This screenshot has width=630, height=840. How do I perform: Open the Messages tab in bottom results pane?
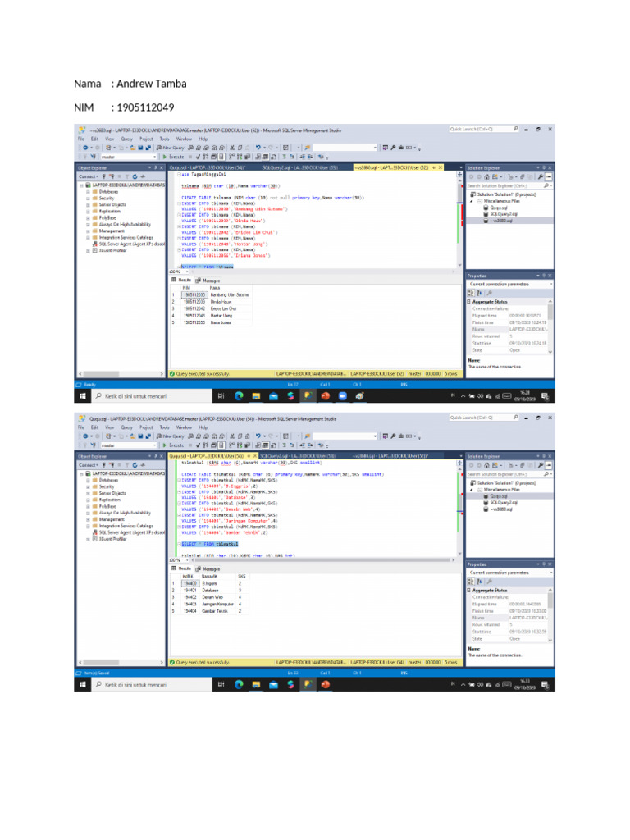click(x=208, y=569)
